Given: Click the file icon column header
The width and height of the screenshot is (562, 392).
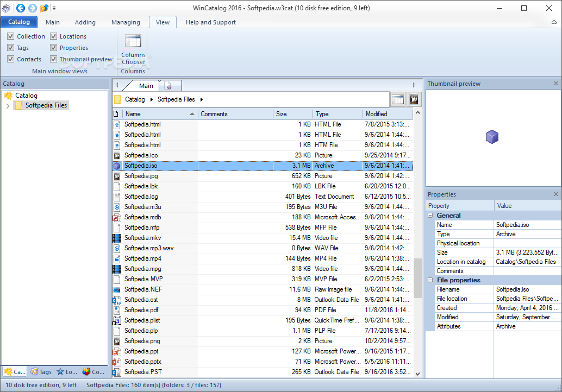Looking at the screenshot, I should pos(116,114).
